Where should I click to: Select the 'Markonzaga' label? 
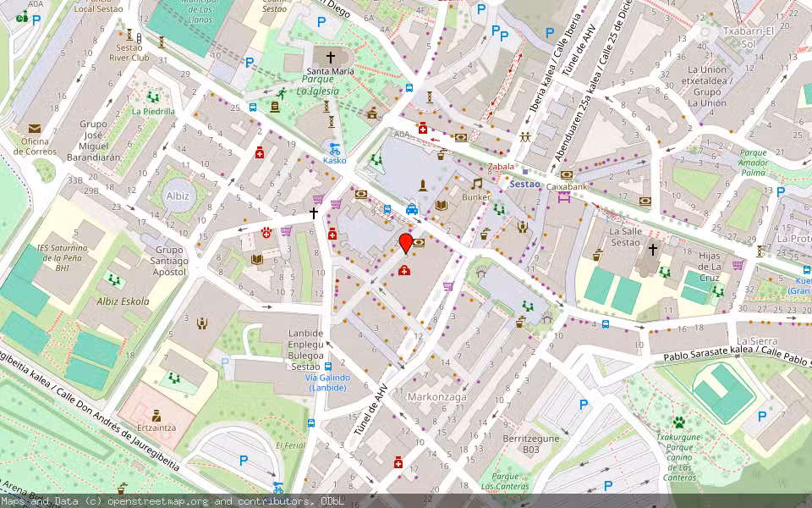tap(437, 397)
